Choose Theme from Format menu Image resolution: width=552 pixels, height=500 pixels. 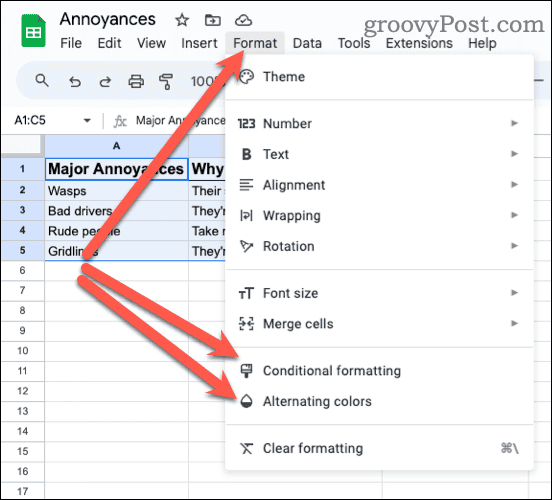coord(380,77)
